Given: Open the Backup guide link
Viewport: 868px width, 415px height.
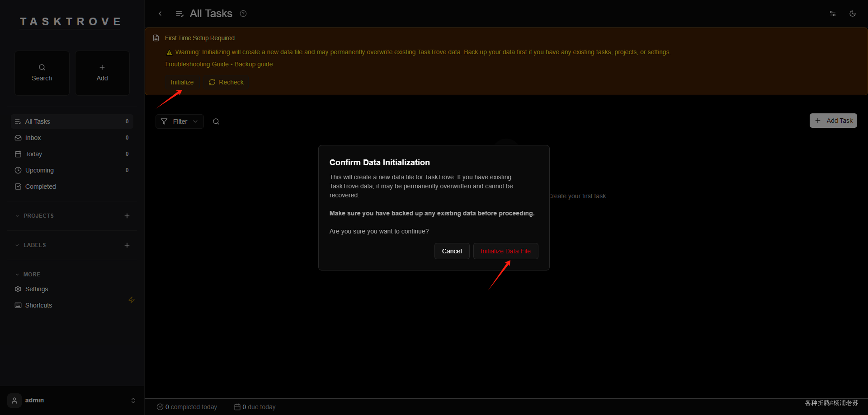Looking at the screenshot, I should click(x=254, y=64).
